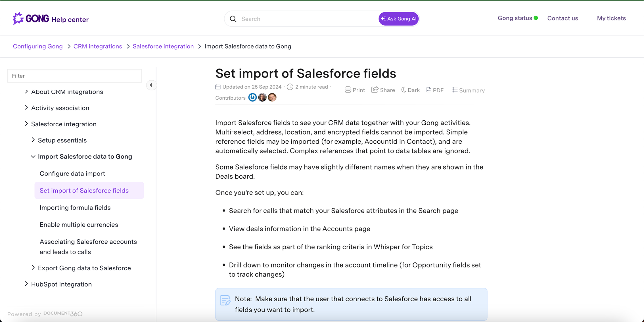Share the article
This screenshot has height=322, width=644.
coord(383,90)
